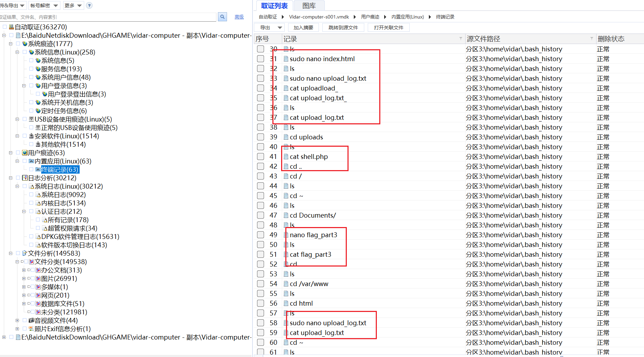This screenshot has width=644, height=357.
Task: Click the 打开关联文件 button
Action: coord(388,28)
